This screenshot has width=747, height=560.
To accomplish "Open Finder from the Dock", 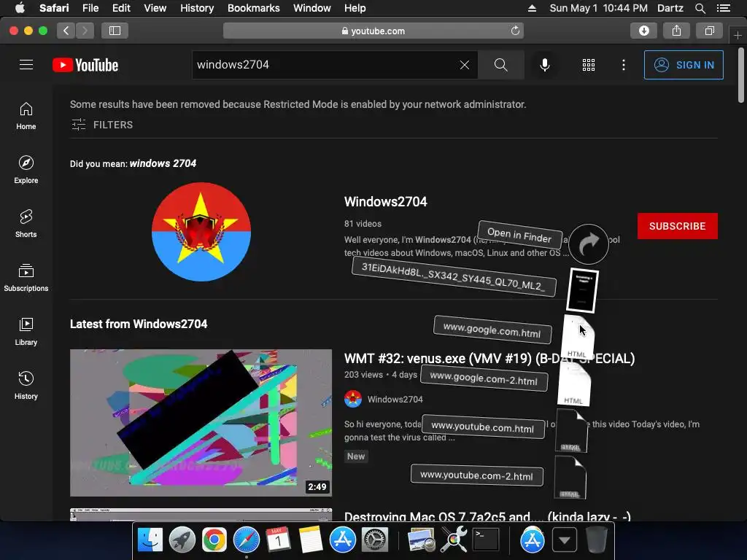I will (150, 540).
